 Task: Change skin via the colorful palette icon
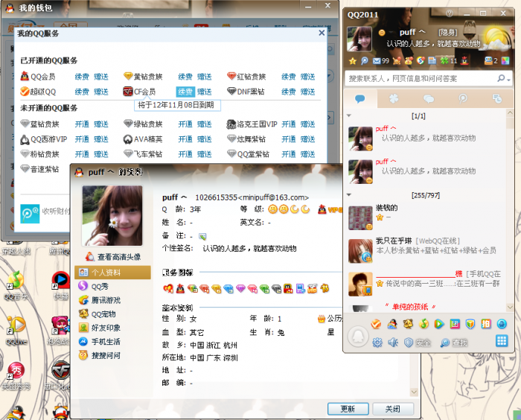505,61
